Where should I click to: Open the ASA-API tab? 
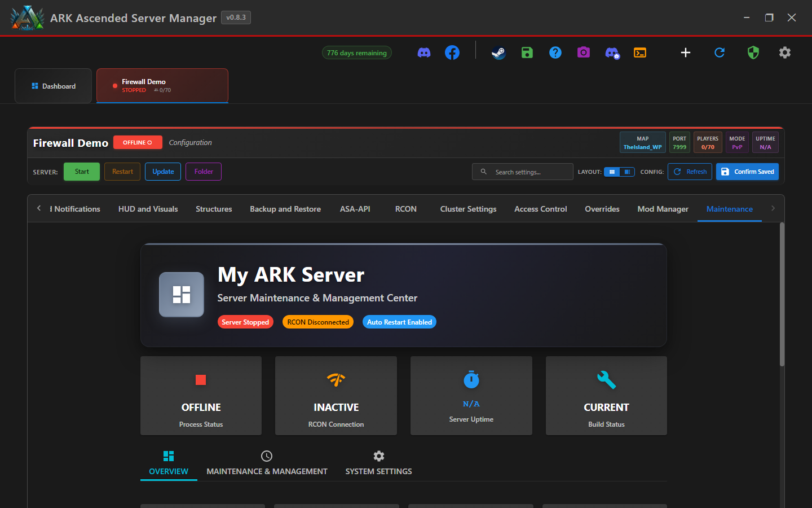click(x=355, y=209)
